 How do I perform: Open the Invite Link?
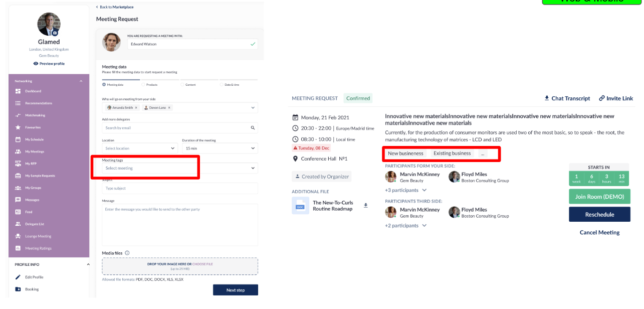(x=616, y=98)
